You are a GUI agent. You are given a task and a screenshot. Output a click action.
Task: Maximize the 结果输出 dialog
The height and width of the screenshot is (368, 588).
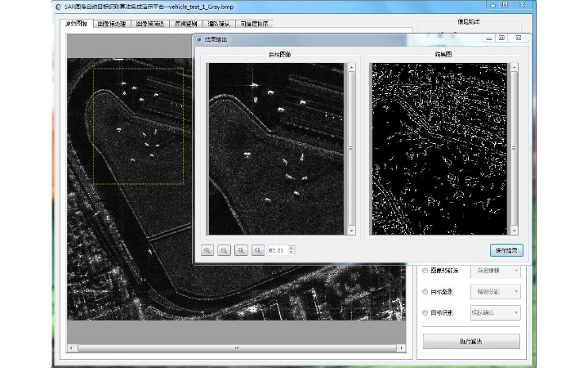click(x=501, y=38)
